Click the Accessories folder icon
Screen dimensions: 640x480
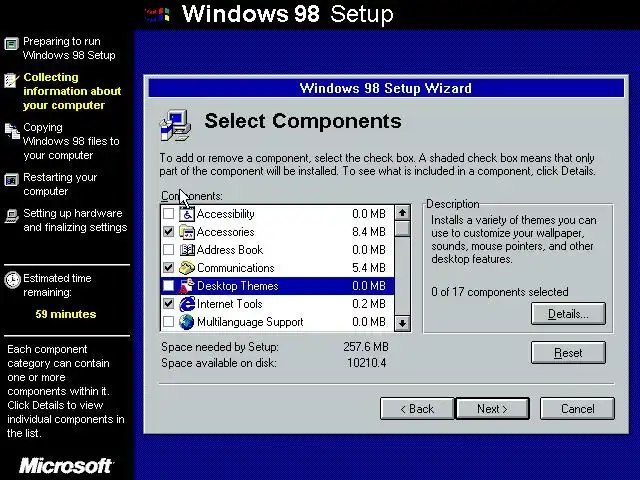tap(187, 232)
